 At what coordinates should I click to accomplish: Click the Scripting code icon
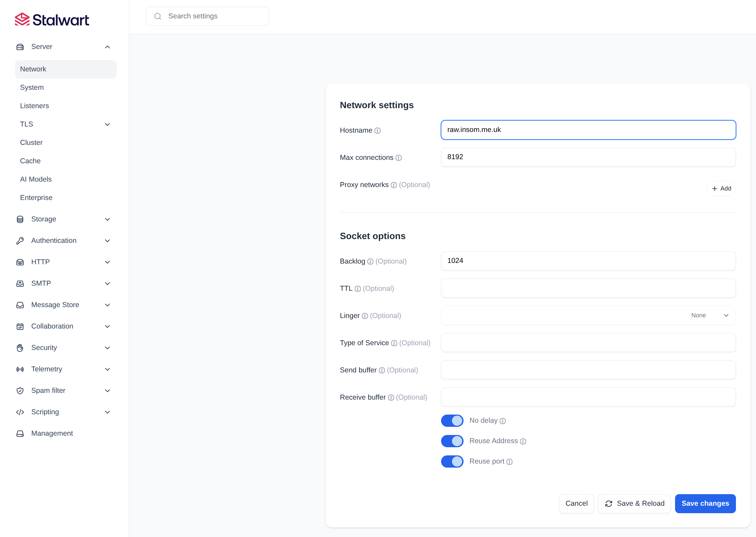20,412
